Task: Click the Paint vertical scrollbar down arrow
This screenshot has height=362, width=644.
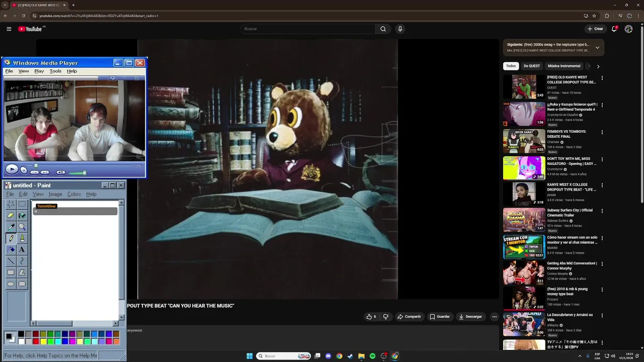Action: [x=121, y=317]
